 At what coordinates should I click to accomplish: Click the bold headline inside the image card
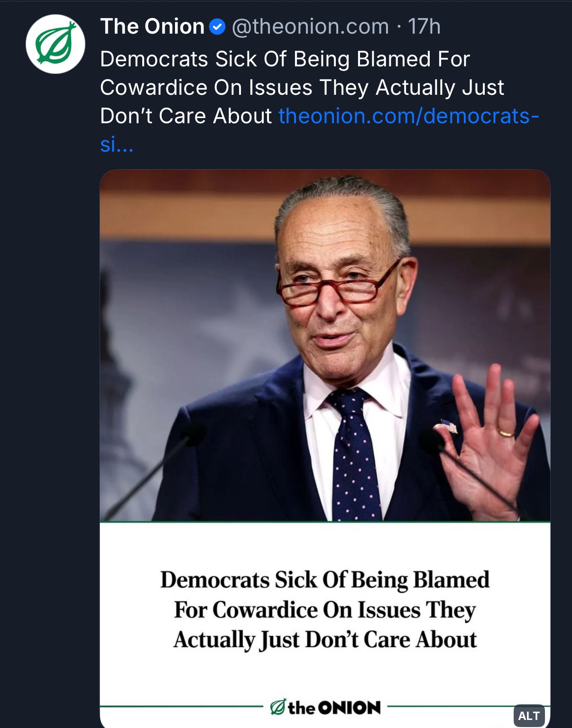[325, 610]
